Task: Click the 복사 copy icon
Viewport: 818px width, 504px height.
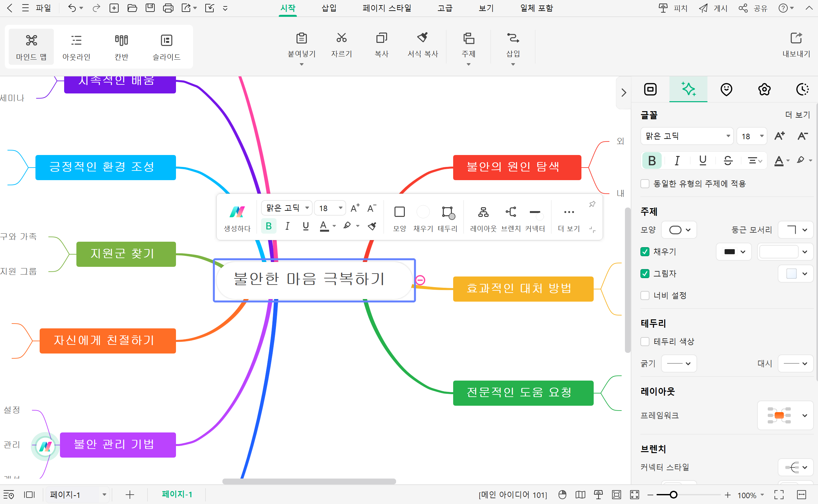Action: click(x=381, y=45)
